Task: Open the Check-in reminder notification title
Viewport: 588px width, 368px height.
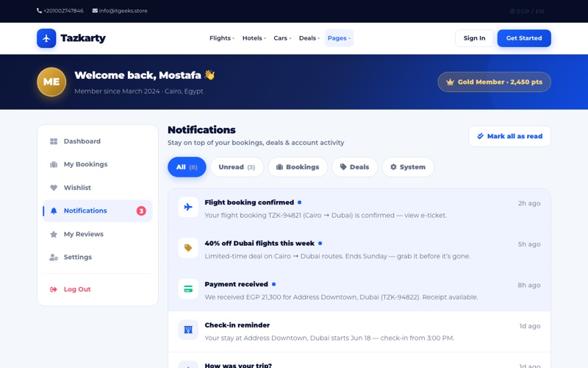Action: (x=237, y=325)
